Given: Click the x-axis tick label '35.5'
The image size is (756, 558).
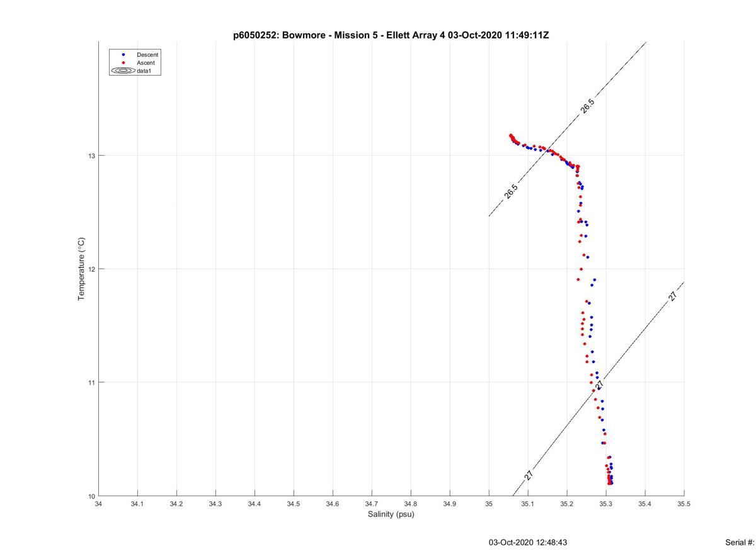Looking at the screenshot, I should click(x=684, y=504).
